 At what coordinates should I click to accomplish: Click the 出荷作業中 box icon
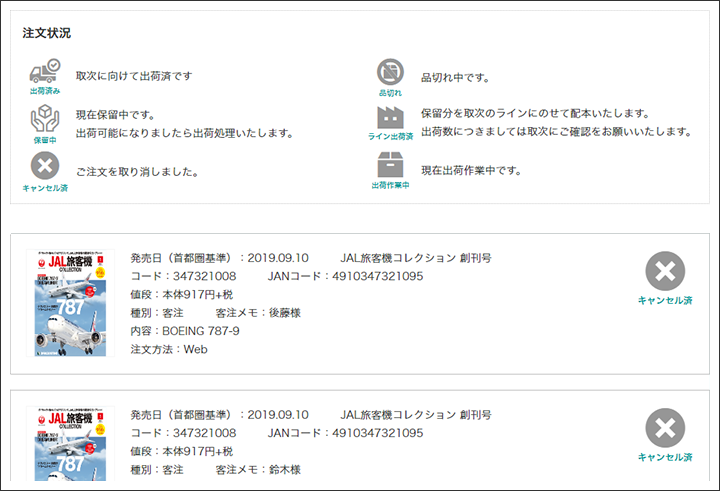pyautogui.click(x=390, y=165)
